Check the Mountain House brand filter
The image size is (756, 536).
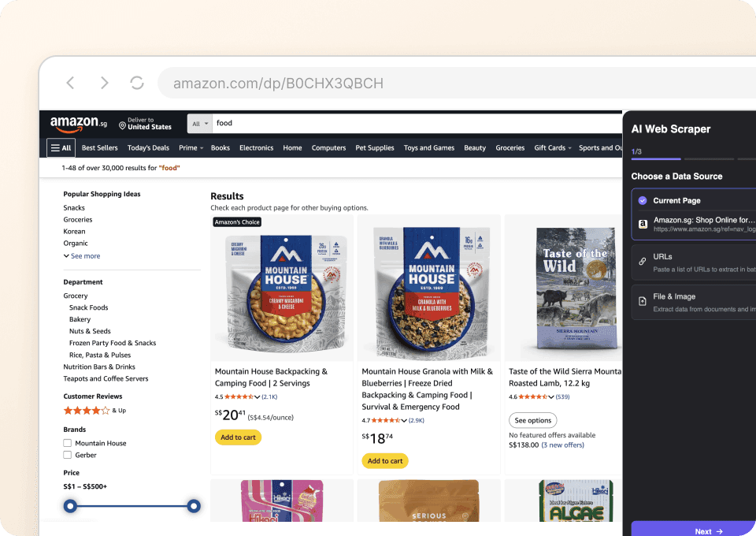(x=68, y=443)
